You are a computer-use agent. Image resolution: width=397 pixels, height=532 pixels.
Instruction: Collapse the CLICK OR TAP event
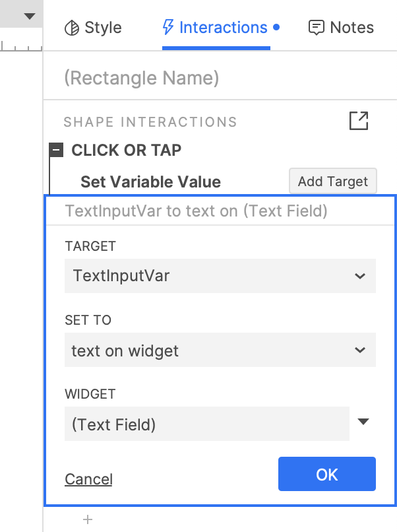57,150
